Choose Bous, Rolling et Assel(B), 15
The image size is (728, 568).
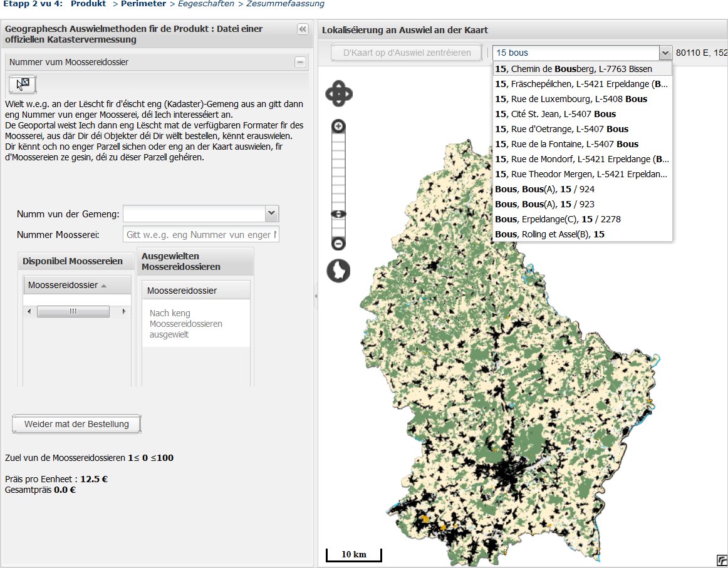pos(549,234)
